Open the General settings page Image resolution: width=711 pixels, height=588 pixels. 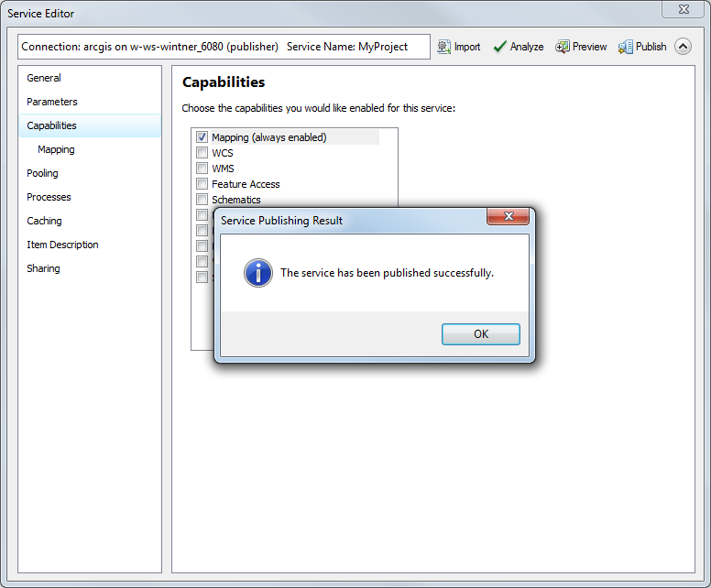[90, 78]
